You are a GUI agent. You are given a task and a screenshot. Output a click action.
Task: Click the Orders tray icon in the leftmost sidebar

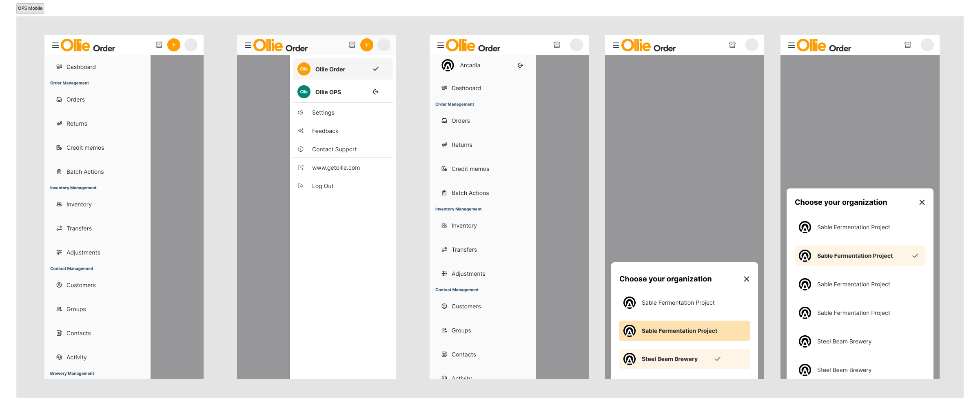click(x=59, y=99)
